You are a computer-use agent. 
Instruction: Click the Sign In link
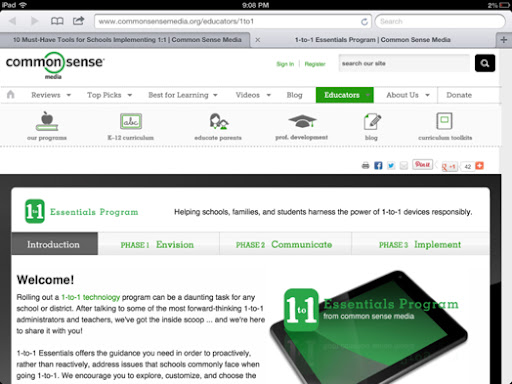pos(285,64)
